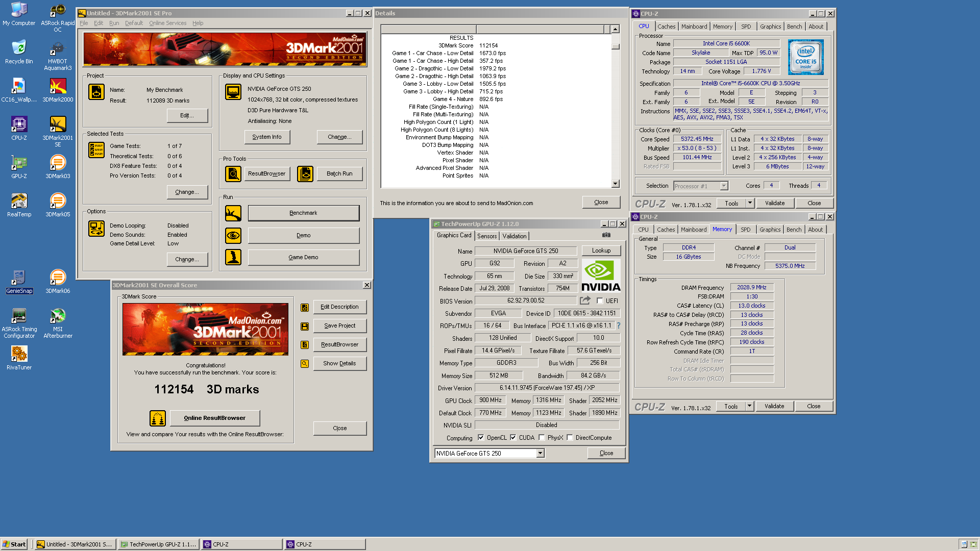Click Online ResultBrowser button
980x551 pixels.
click(x=215, y=418)
